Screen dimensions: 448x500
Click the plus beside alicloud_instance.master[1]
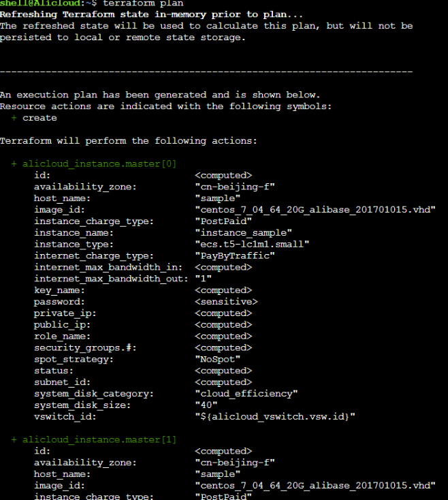tap(14, 439)
